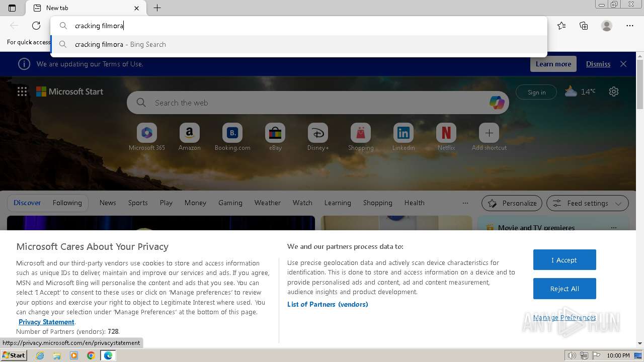The height and width of the screenshot is (362, 644).
Task: Select the Discover feed tab
Action: click(x=27, y=203)
